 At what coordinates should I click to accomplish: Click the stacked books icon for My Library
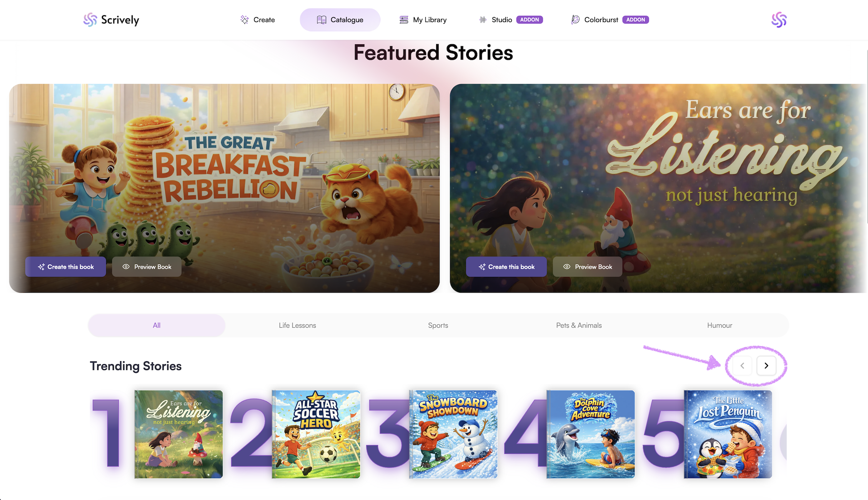404,20
